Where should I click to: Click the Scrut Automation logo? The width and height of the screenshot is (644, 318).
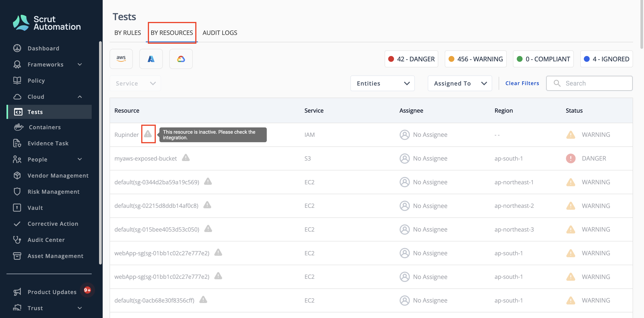coord(47,23)
